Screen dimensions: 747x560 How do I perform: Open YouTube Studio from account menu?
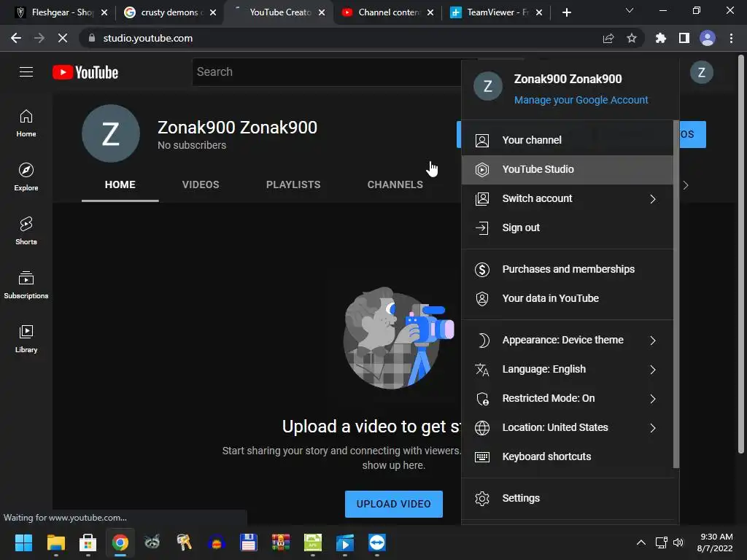click(x=567, y=169)
